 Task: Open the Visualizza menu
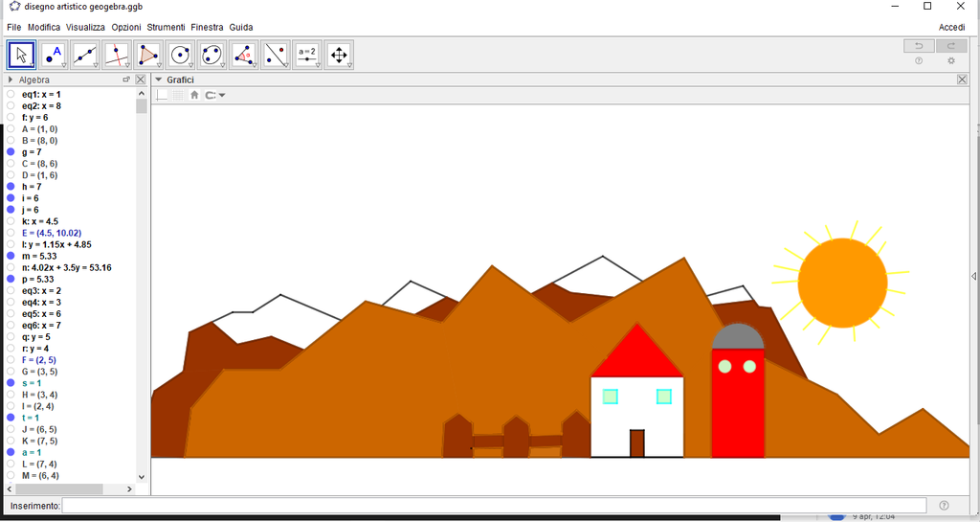[x=85, y=28]
